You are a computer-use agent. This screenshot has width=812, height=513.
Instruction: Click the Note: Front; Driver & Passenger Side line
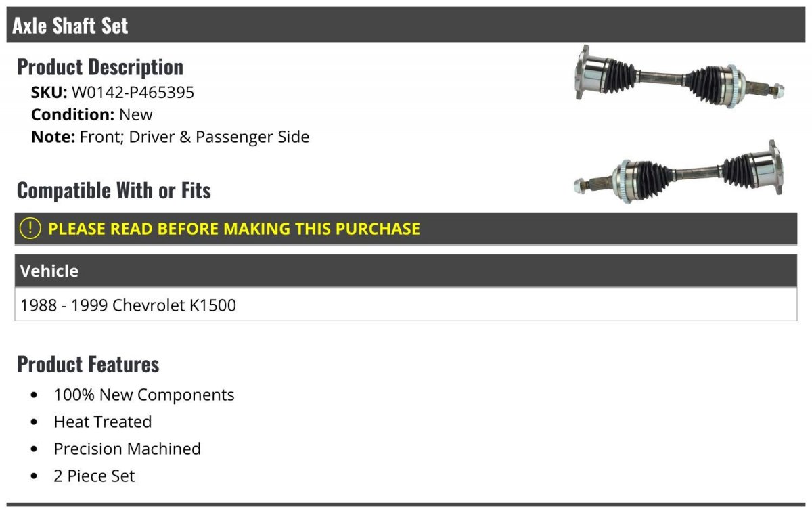(171, 137)
